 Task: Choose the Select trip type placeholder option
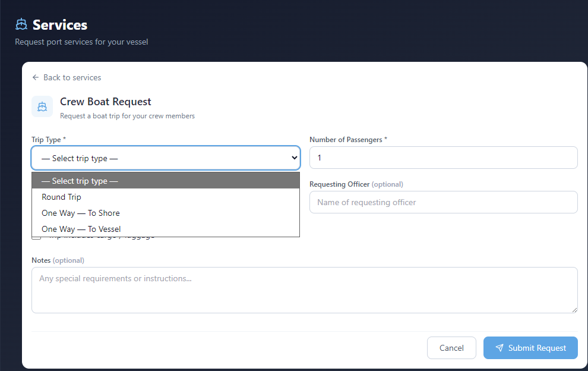(x=166, y=181)
